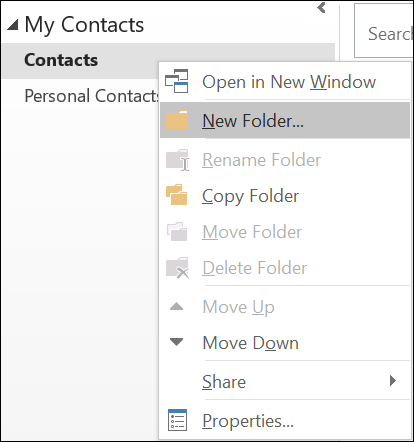Screen dimensions: 414x442
Task: Click the Copy Folder double-folder icon
Action: (177, 194)
